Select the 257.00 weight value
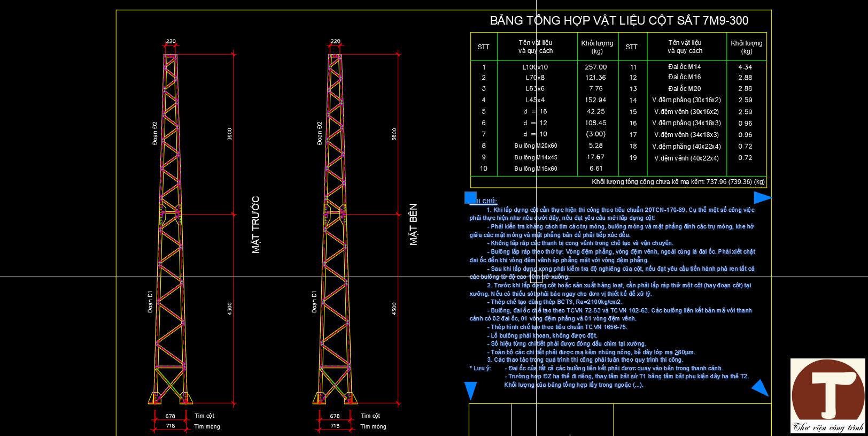 [x=596, y=67]
